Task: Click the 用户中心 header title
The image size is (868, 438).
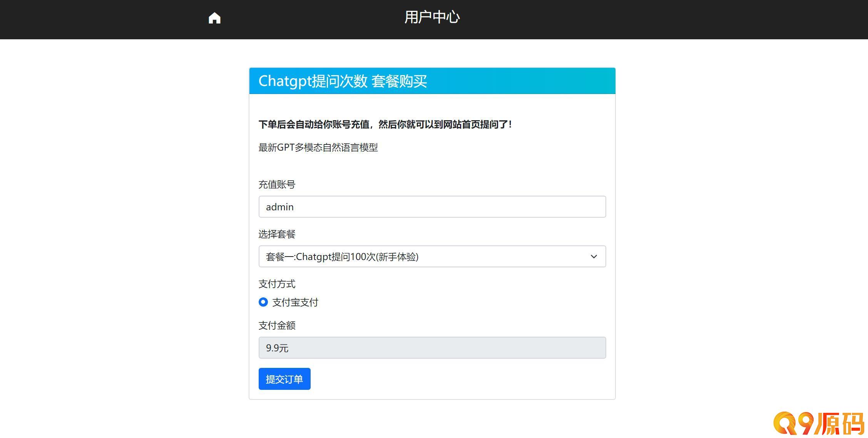Action: [432, 17]
